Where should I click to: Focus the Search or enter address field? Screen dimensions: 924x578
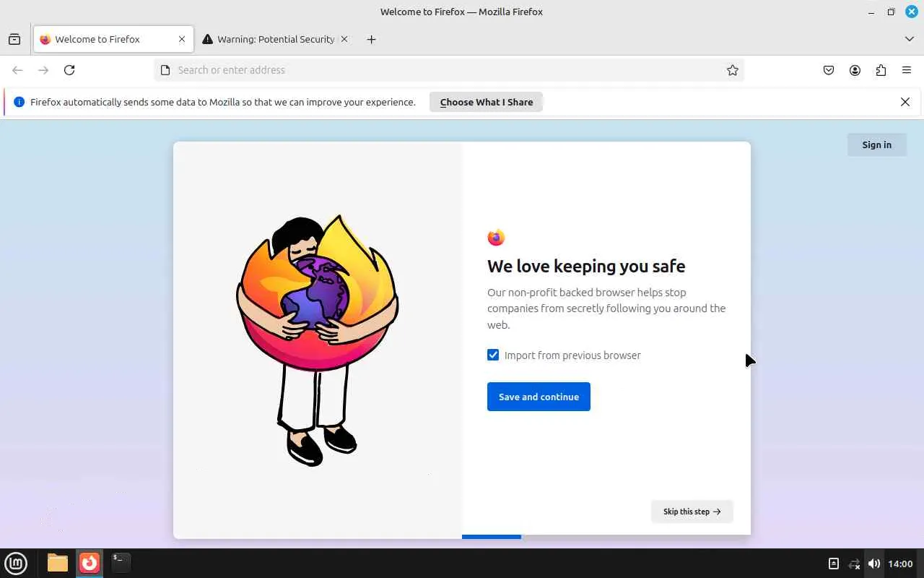pos(448,70)
